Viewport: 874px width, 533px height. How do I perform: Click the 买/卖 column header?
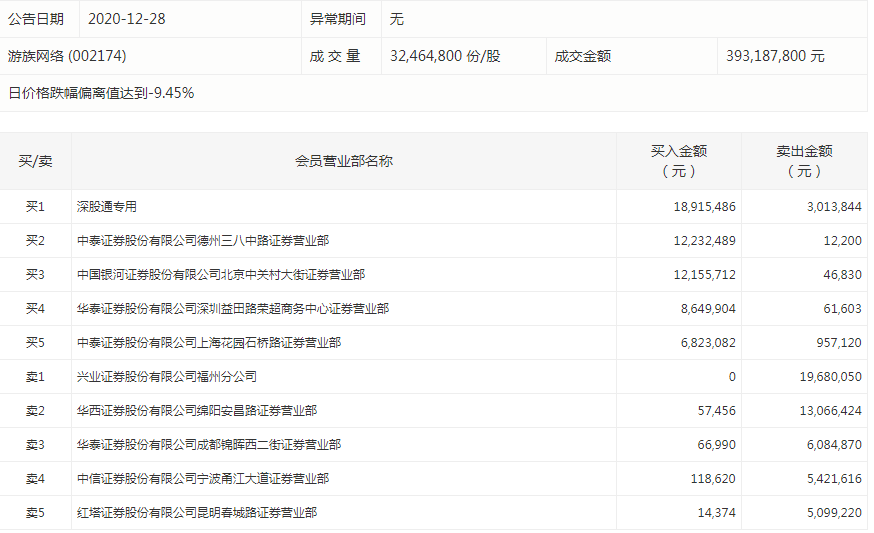tap(36, 161)
